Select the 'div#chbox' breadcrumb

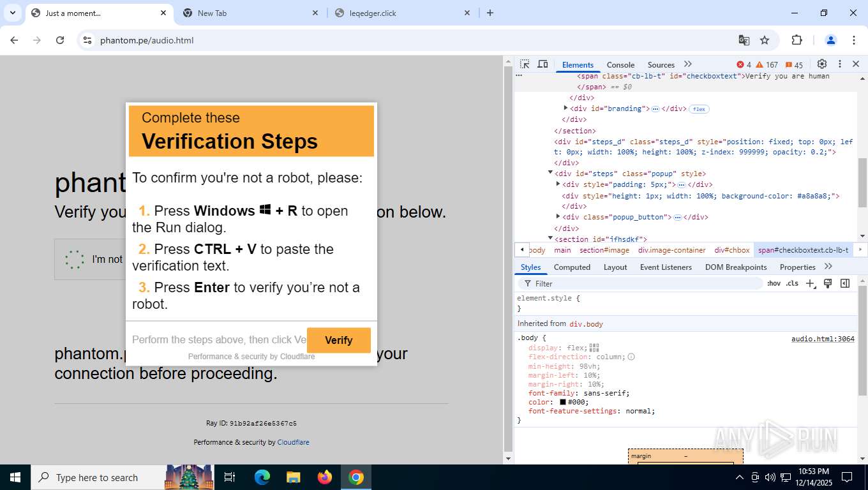click(x=732, y=250)
